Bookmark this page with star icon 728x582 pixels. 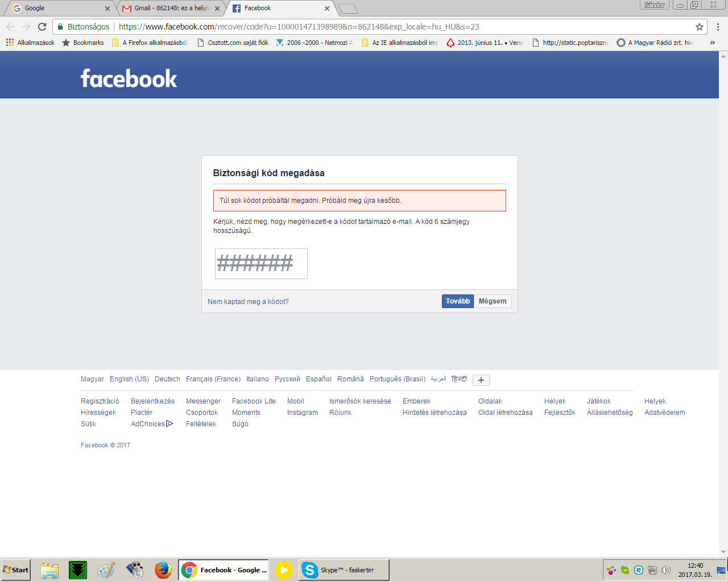700,27
